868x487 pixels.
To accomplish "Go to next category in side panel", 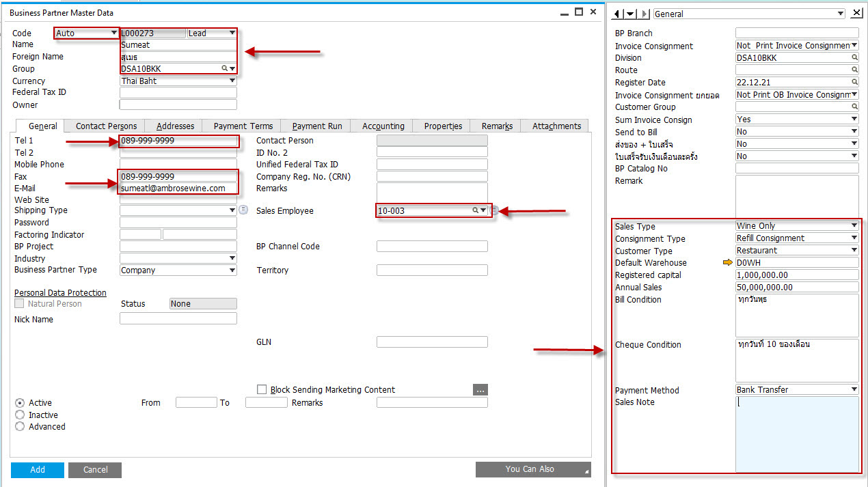I will (x=645, y=14).
